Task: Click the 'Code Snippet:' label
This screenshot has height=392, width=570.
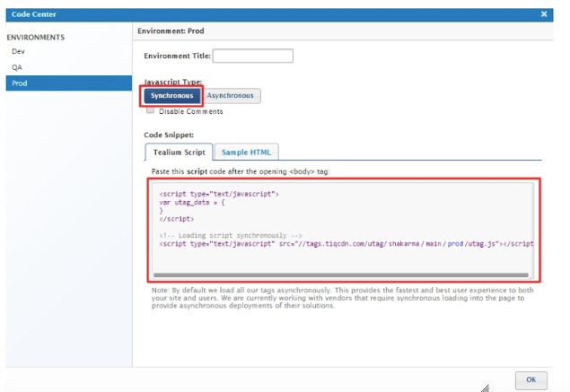Action: [x=169, y=135]
